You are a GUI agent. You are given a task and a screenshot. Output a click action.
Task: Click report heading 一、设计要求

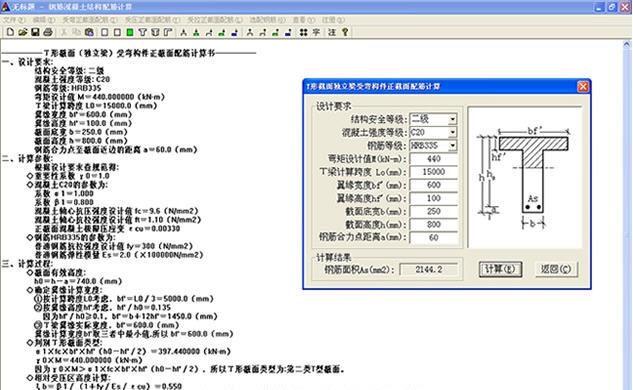27,62
